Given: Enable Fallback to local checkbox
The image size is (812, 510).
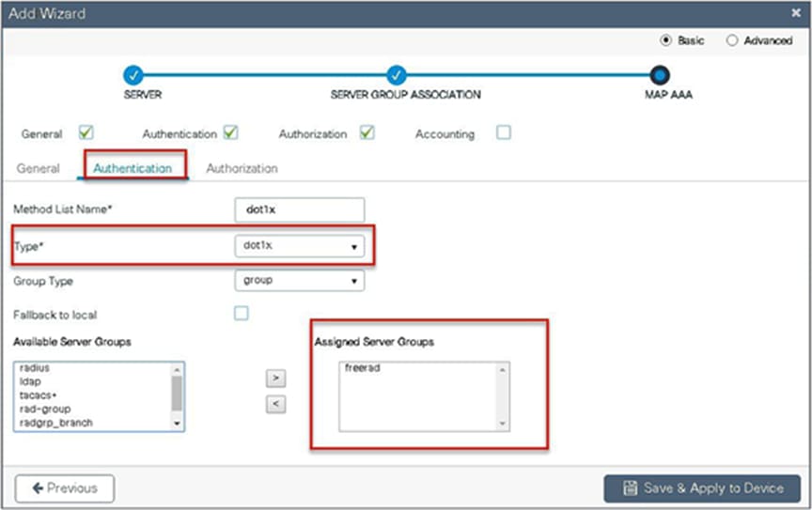Looking at the screenshot, I should [241, 314].
